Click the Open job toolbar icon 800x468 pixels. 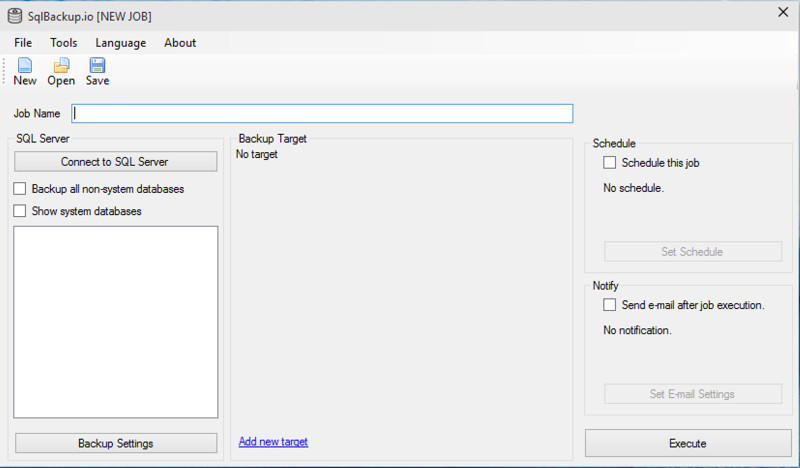pyautogui.click(x=61, y=72)
